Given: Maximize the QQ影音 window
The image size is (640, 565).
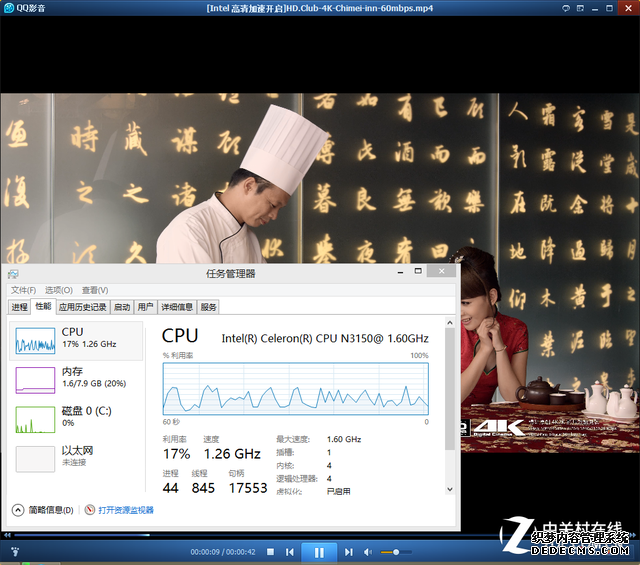Looking at the screenshot, I should [x=609, y=8].
